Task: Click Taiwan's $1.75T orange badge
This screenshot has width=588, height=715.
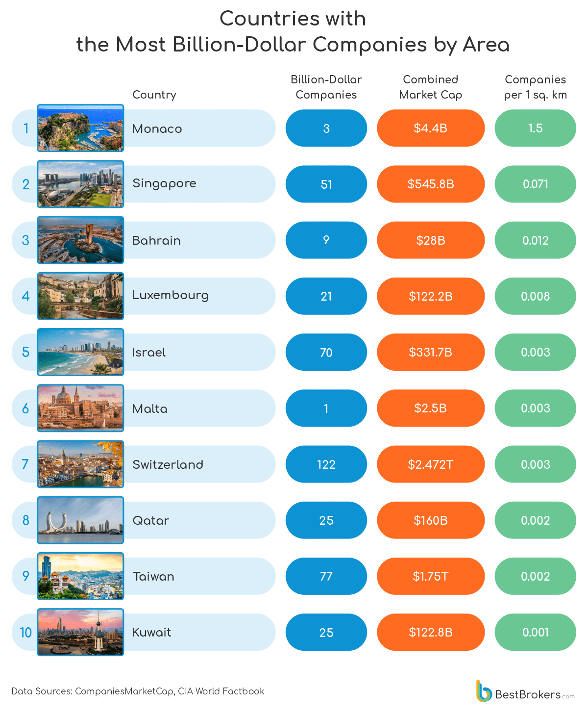Action: [x=431, y=576]
